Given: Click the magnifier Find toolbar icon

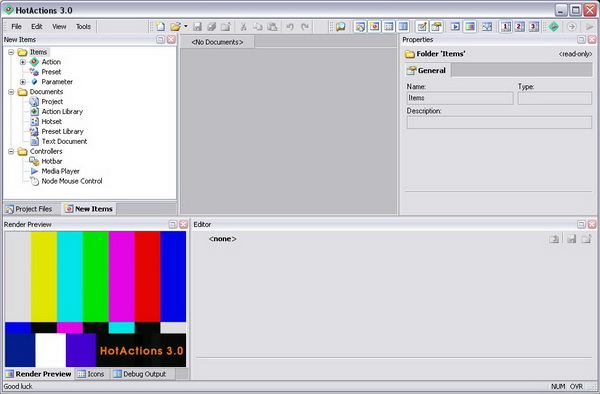Looking at the screenshot, I should click(341, 26).
